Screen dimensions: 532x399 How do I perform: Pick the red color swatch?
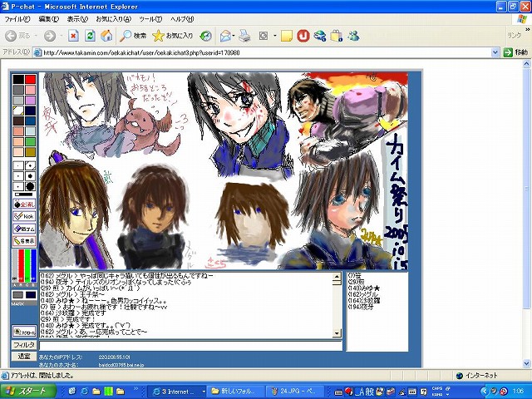[30, 80]
